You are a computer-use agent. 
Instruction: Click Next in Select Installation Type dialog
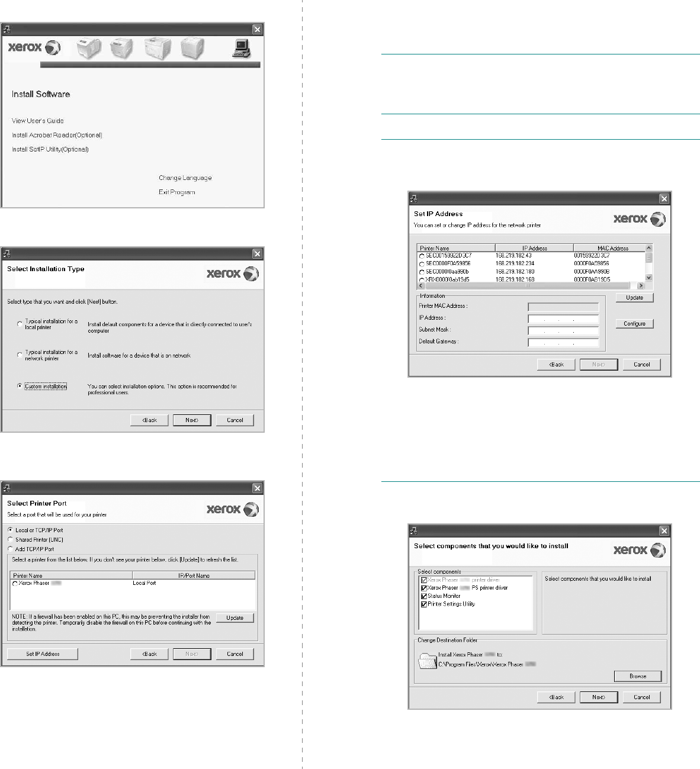click(x=192, y=420)
